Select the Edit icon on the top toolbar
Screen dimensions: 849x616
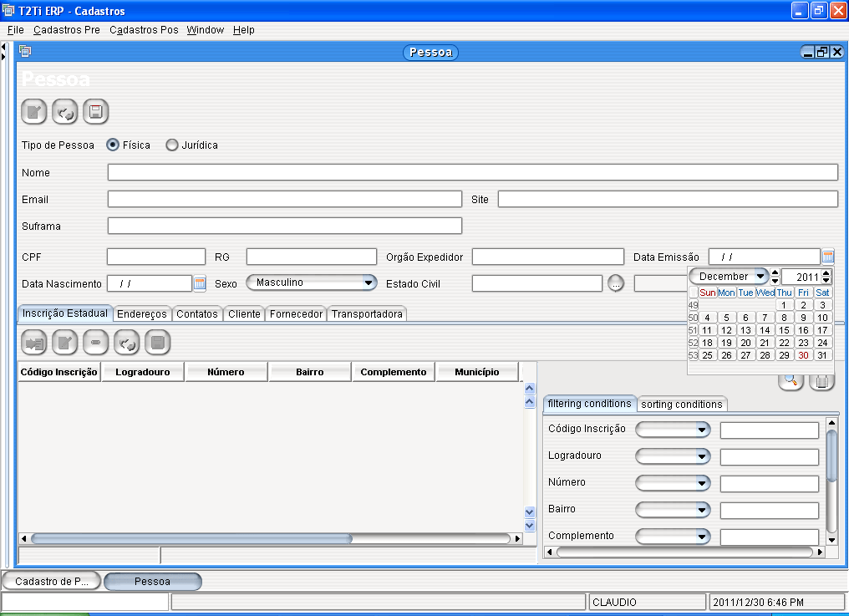[x=33, y=111]
